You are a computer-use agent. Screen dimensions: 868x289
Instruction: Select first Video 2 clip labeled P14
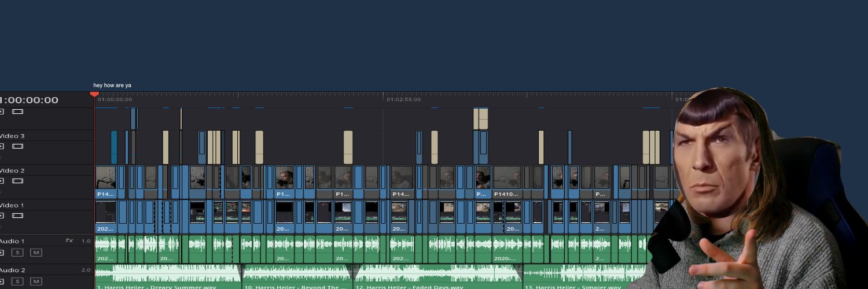[x=105, y=182]
